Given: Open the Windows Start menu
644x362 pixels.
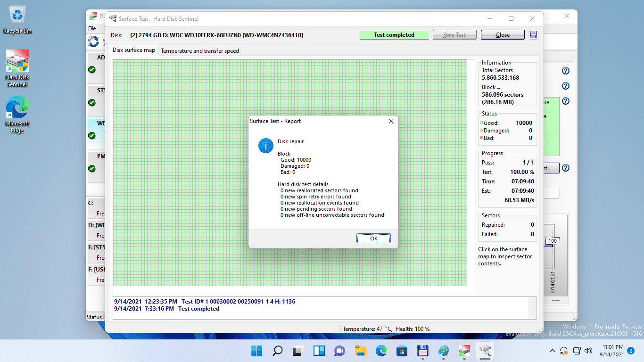Looking at the screenshot, I should coord(257,351).
